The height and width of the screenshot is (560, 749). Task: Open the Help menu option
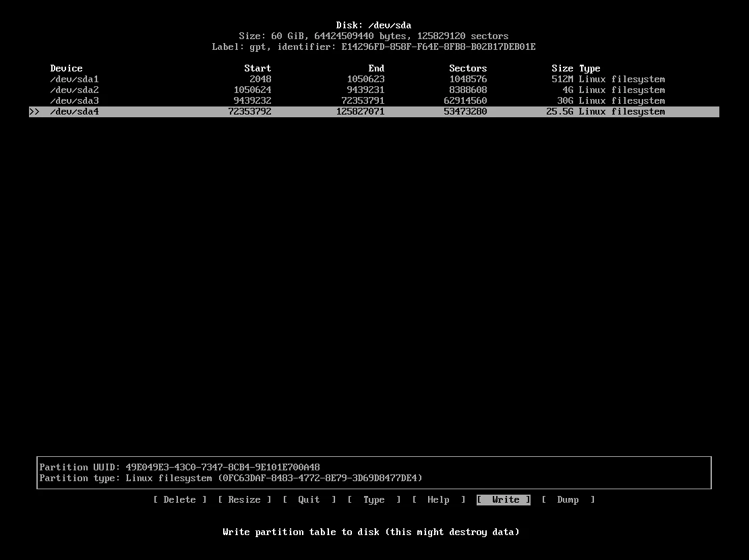click(x=438, y=499)
